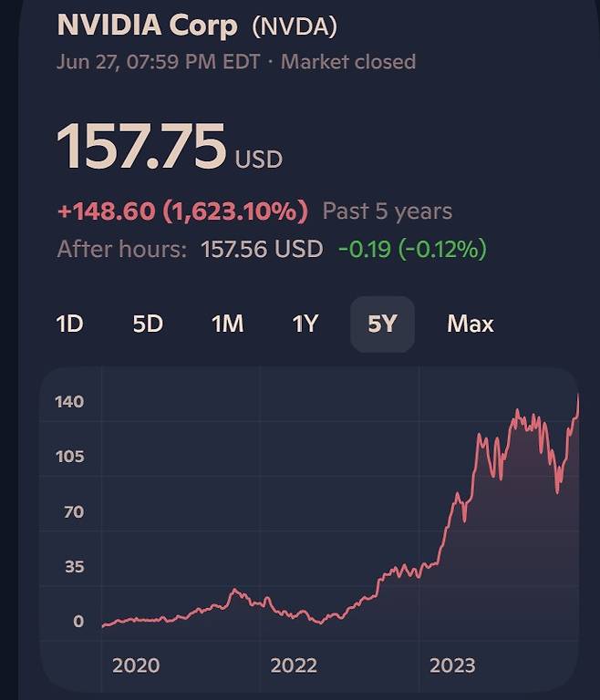Click the (NVDA) ticker symbol
Screen dimensions: 600x700
[x=294, y=26]
